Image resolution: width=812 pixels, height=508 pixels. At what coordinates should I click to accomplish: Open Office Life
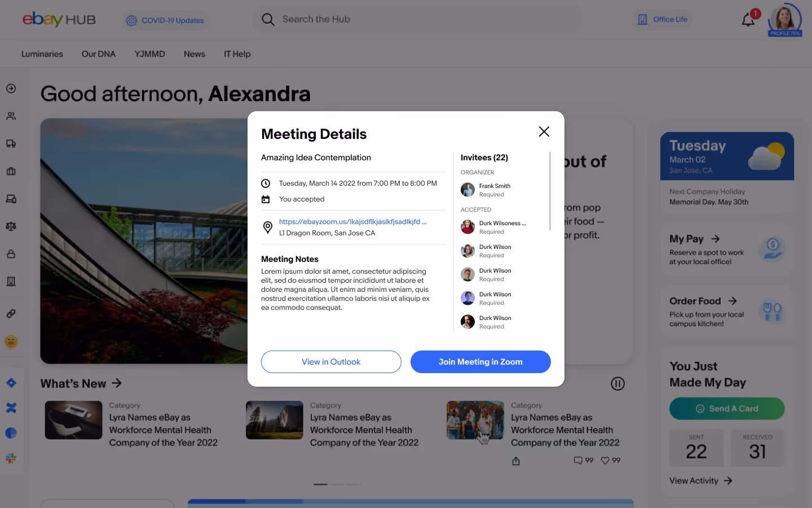663,20
